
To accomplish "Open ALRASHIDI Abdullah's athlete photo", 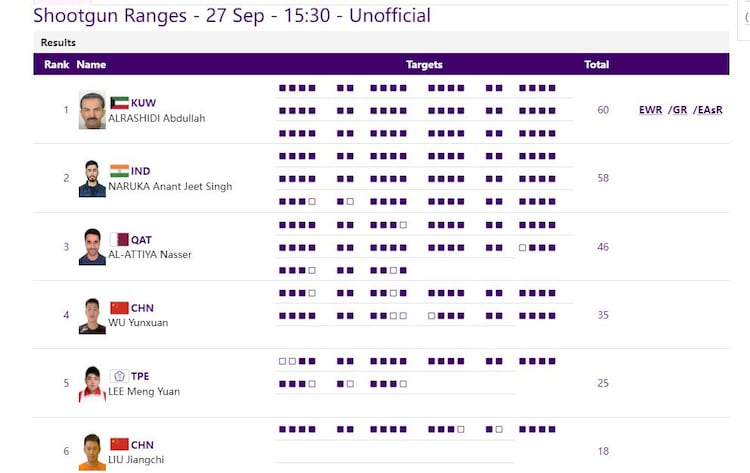I will tap(92, 110).
